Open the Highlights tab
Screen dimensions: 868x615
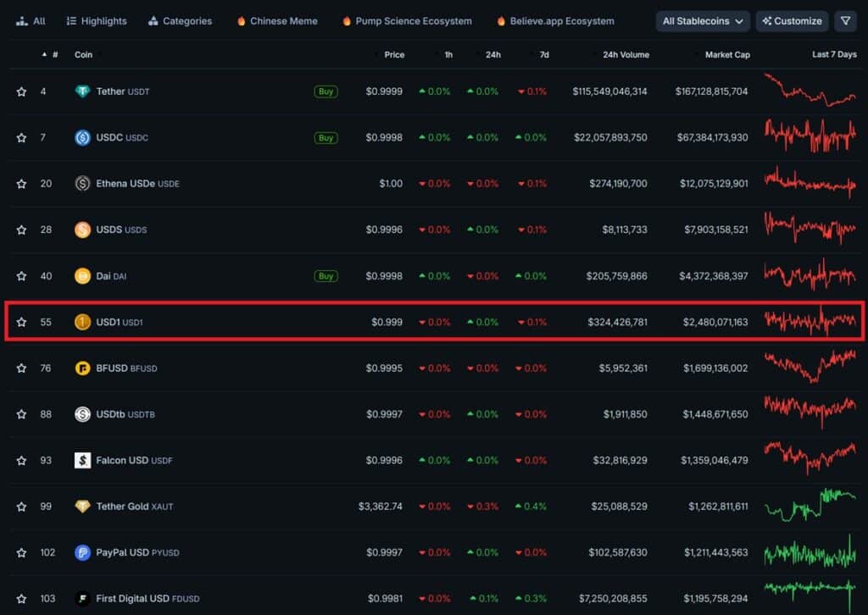click(x=97, y=21)
